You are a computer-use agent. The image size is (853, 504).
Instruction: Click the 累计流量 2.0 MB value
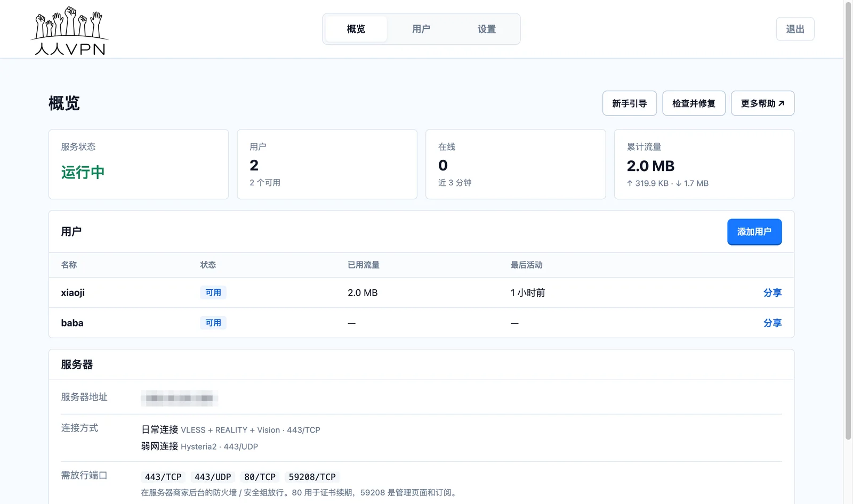pyautogui.click(x=650, y=166)
